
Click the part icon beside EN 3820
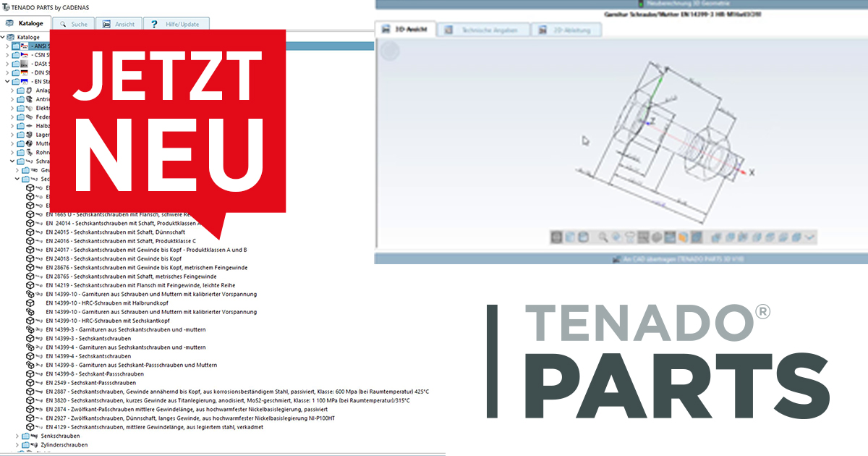tap(30, 400)
